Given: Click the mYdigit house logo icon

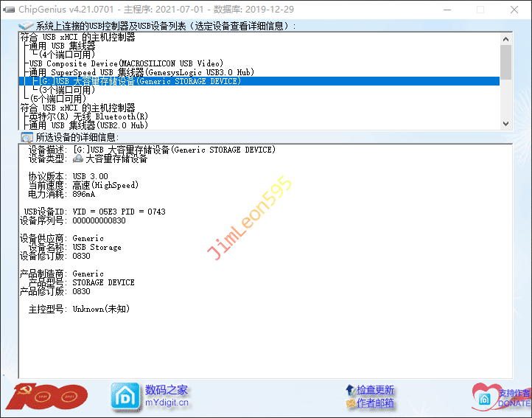Looking at the screenshot, I should 125,396.
